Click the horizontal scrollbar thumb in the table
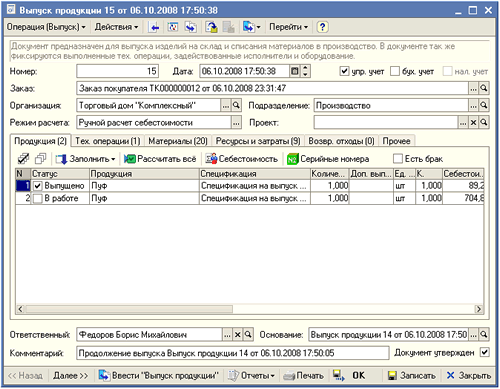Screen dimensions: 500x389 click(x=129, y=309)
